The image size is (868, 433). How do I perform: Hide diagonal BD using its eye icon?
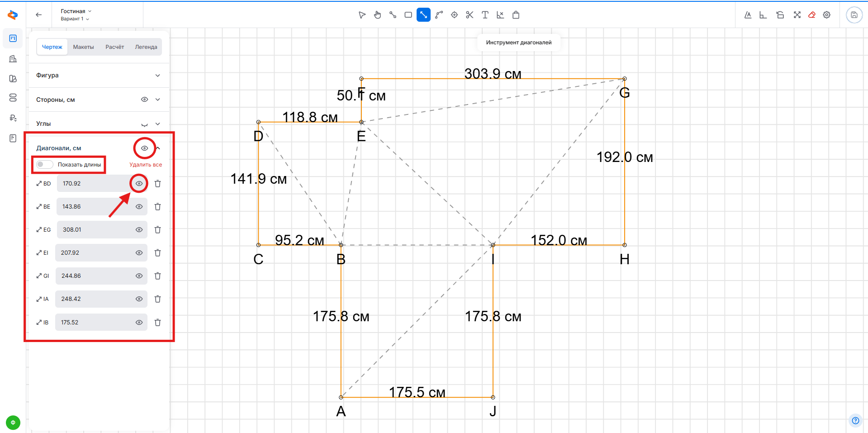139,184
